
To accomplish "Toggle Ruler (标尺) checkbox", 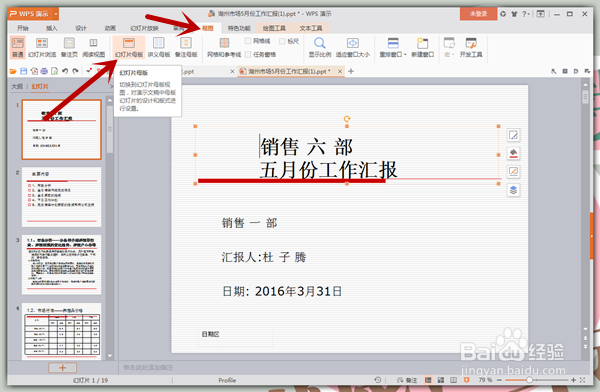I will tap(282, 41).
